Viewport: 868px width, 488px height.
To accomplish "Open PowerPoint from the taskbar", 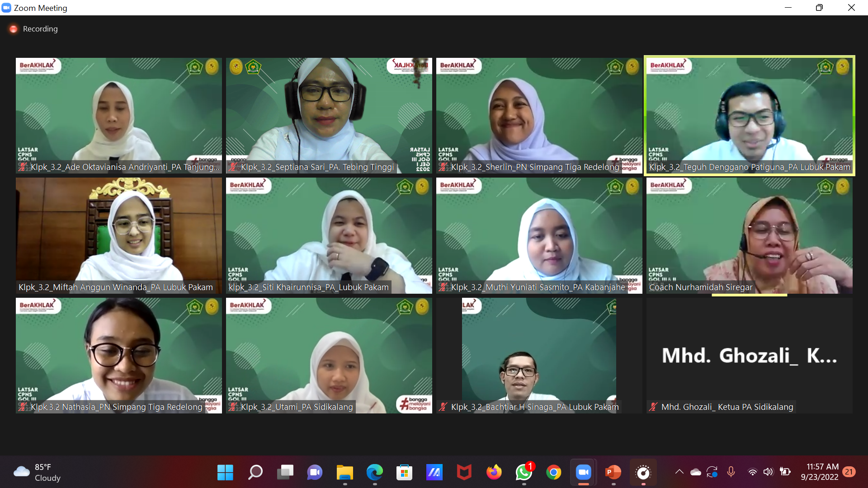I will [x=613, y=473].
